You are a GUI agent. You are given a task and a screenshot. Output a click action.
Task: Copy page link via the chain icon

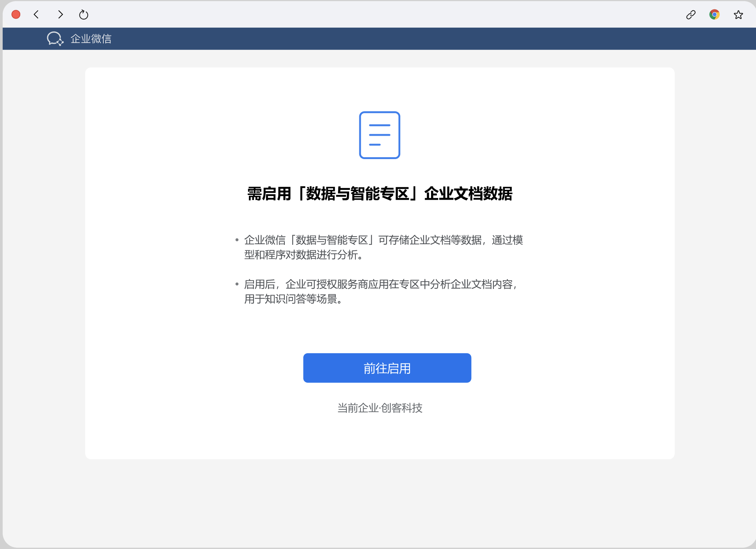691,15
